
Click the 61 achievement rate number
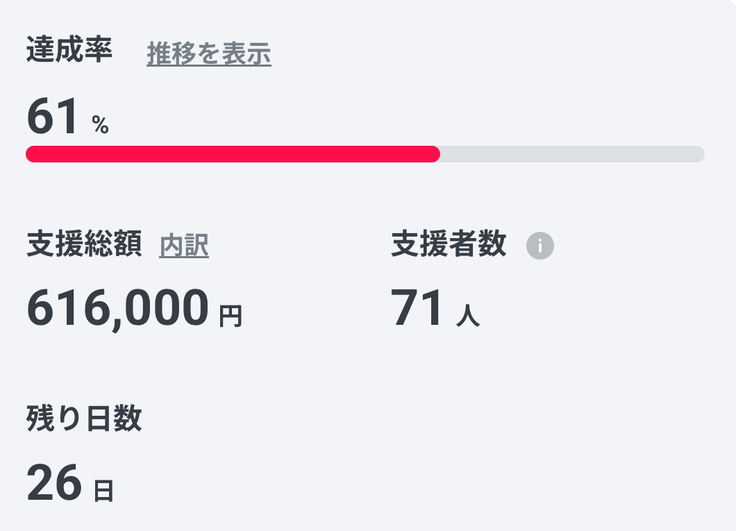pyautogui.click(x=52, y=117)
